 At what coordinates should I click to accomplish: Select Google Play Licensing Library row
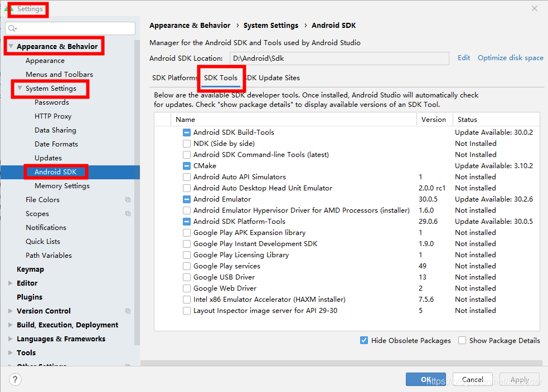[347, 255]
